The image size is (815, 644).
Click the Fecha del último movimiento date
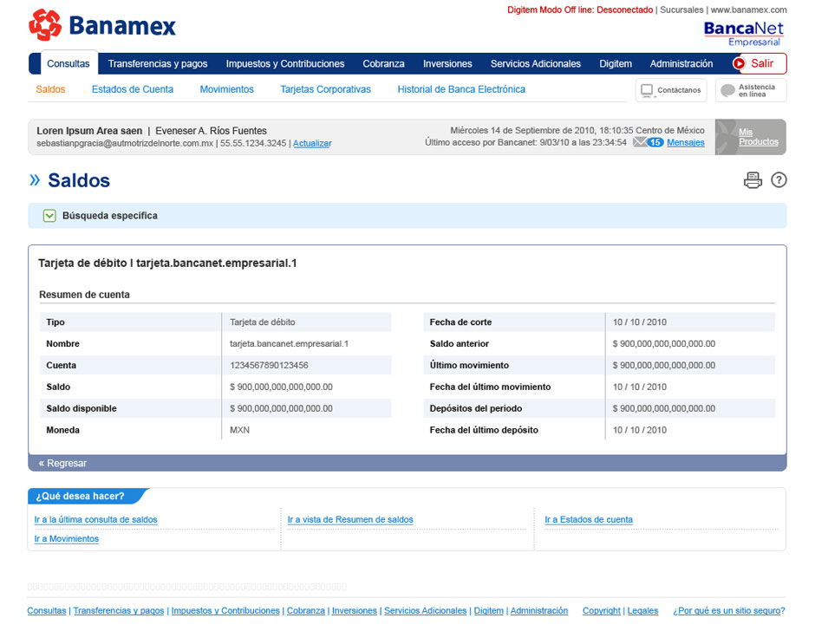point(639,387)
